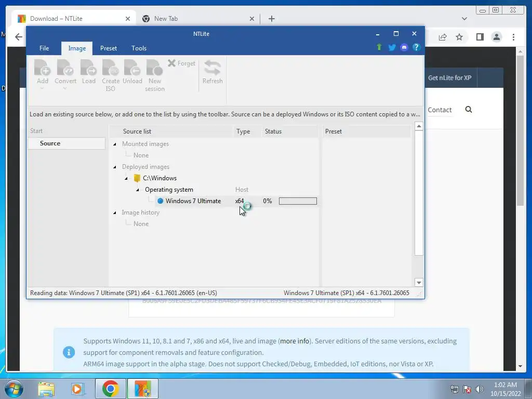The width and height of the screenshot is (532, 399).
Task: Switch to the Tools ribbon tab
Action: [x=139, y=48]
